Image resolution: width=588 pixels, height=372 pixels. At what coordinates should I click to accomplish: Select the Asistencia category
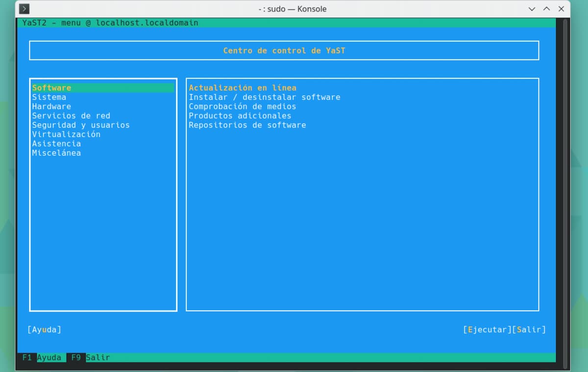[56, 144]
